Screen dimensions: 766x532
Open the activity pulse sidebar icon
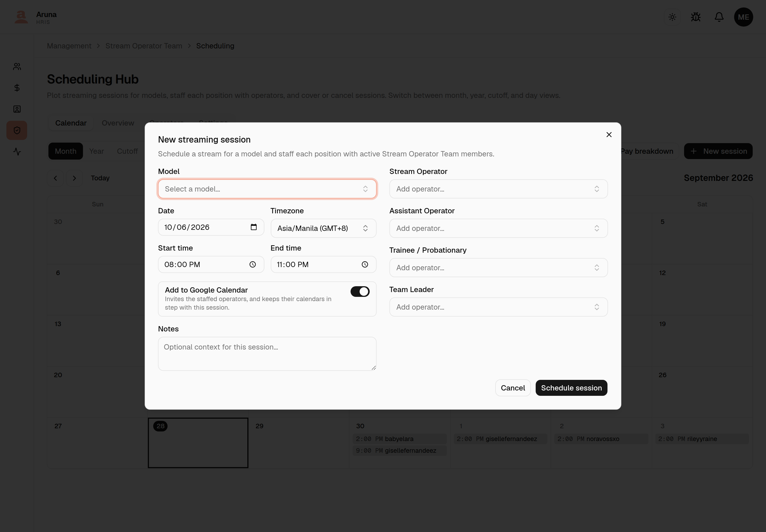tap(17, 152)
